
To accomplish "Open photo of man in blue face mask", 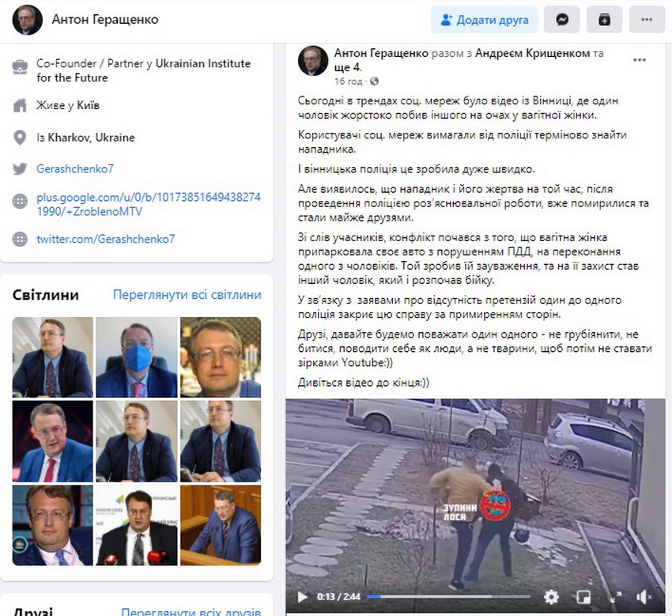I will pos(136,357).
